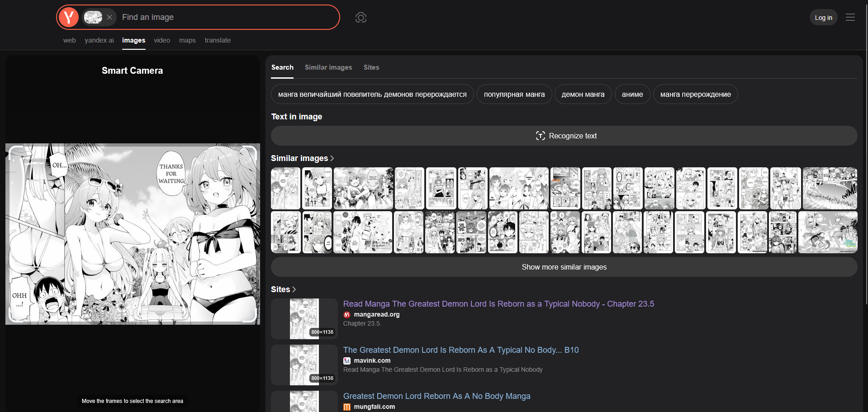Switch to the web tab
Screen dimensions: 868x412
pyautogui.click(x=70, y=40)
